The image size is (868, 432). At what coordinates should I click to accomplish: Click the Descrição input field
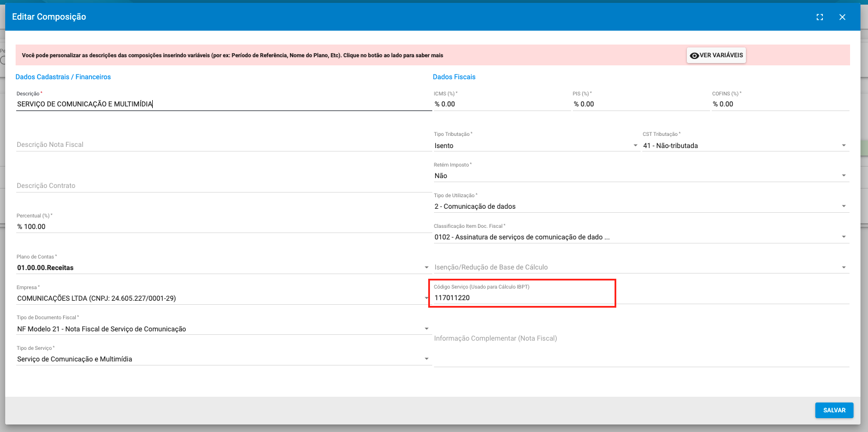point(224,104)
